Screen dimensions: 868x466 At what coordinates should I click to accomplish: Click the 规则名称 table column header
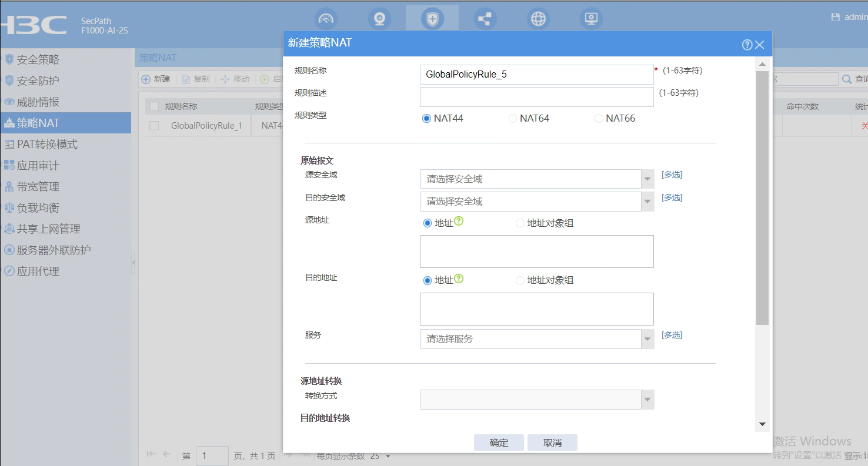(181, 106)
